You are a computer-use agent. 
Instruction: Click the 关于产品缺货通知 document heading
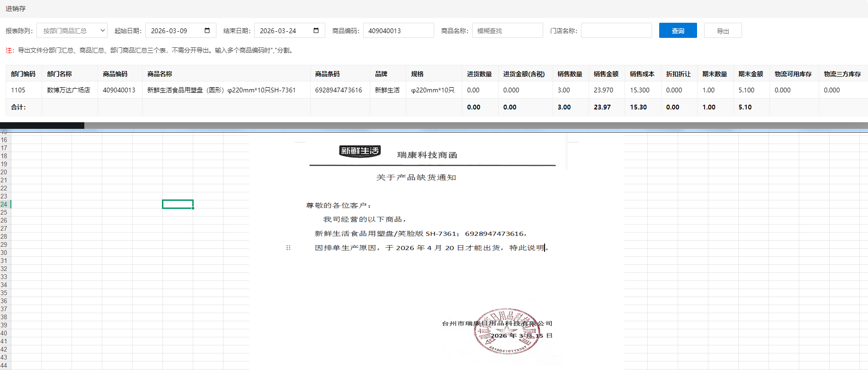pos(416,177)
